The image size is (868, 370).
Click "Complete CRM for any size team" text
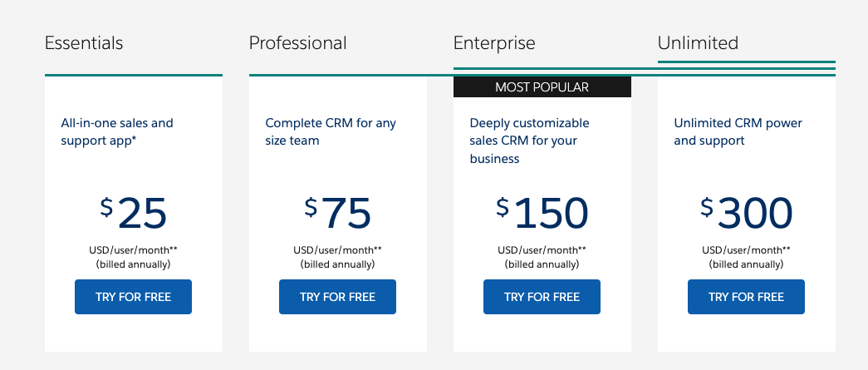[331, 131]
